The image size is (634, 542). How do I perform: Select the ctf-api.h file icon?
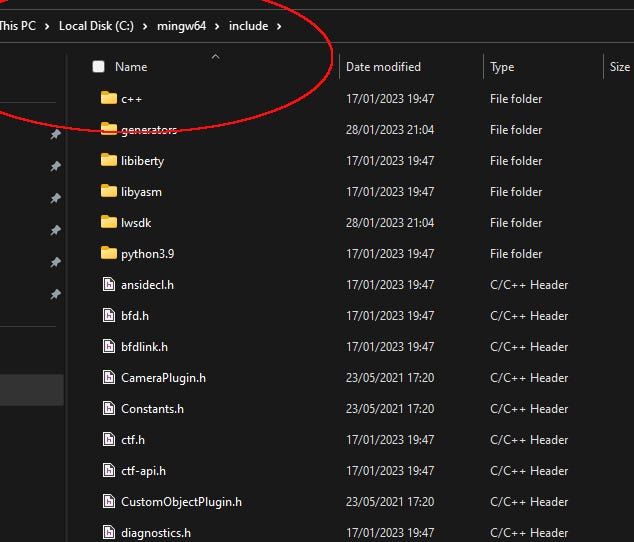[x=109, y=470]
